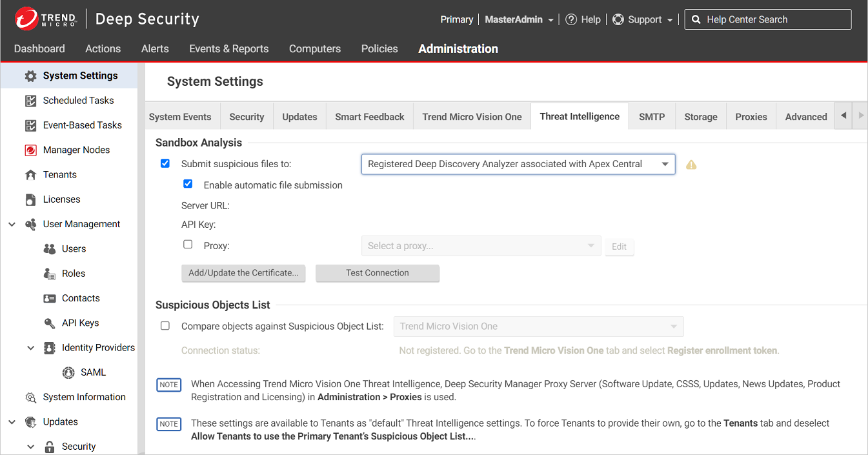868x455 pixels.
Task: Uncheck Submit suspicious files to checkbox
Action: point(165,163)
